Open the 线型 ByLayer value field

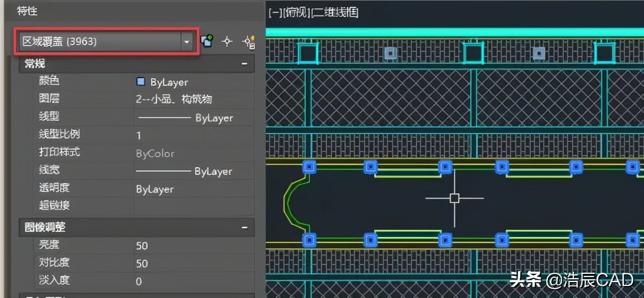click(x=193, y=118)
